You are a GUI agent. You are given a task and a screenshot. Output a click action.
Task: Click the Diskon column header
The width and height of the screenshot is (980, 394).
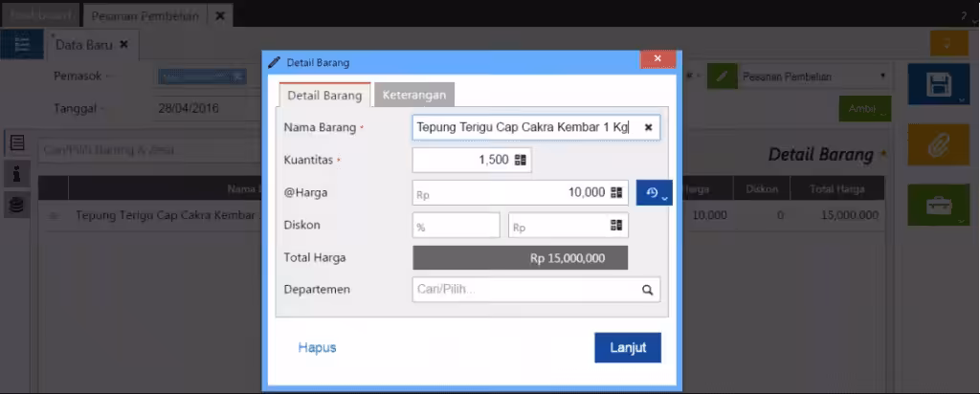click(x=762, y=188)
